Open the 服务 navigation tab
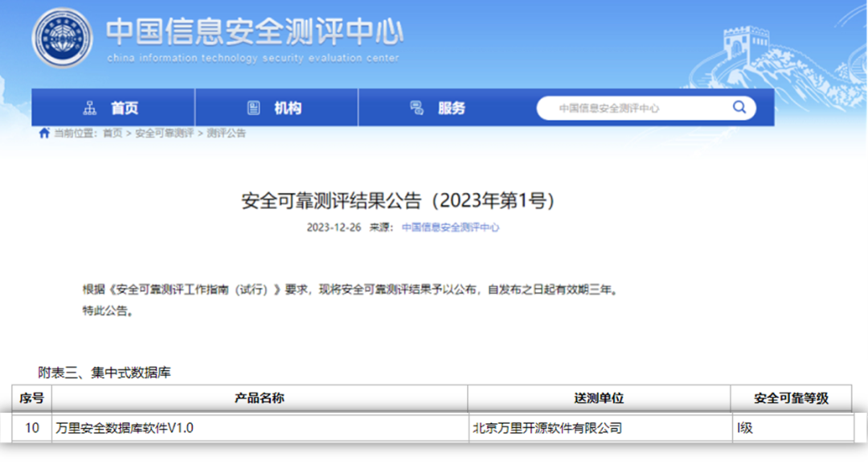This screenshot has height=465, width=868. click(x=440, y=108)
